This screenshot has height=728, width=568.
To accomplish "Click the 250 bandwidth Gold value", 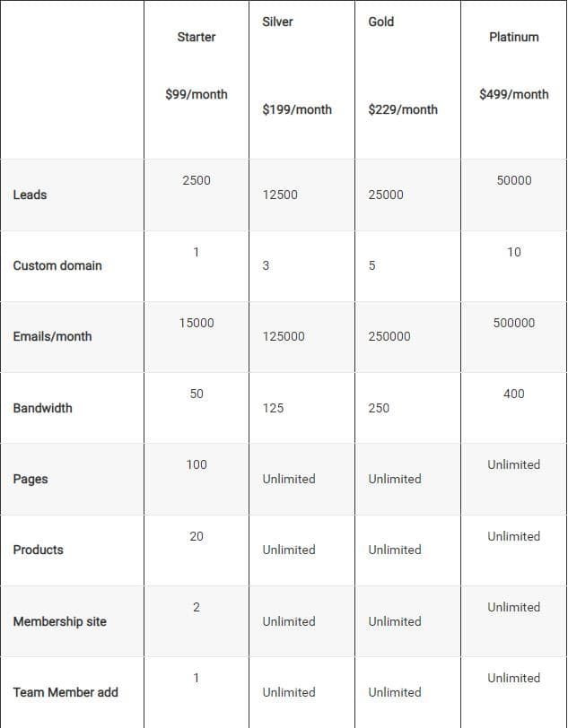I will 379,408.
